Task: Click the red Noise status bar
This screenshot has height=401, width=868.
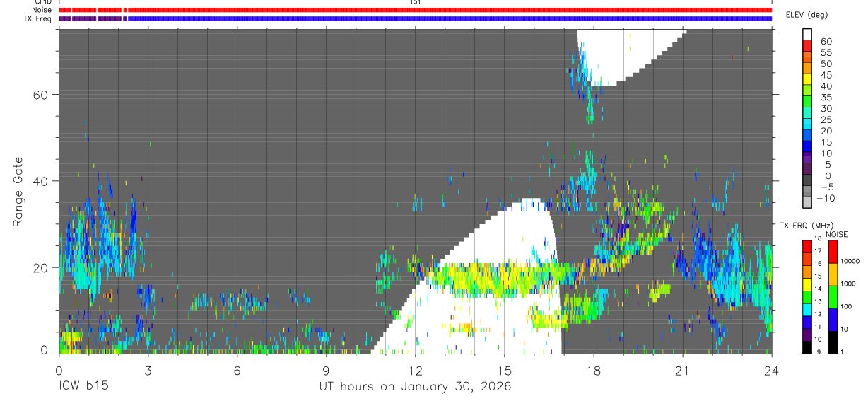Action: [415, 10]
